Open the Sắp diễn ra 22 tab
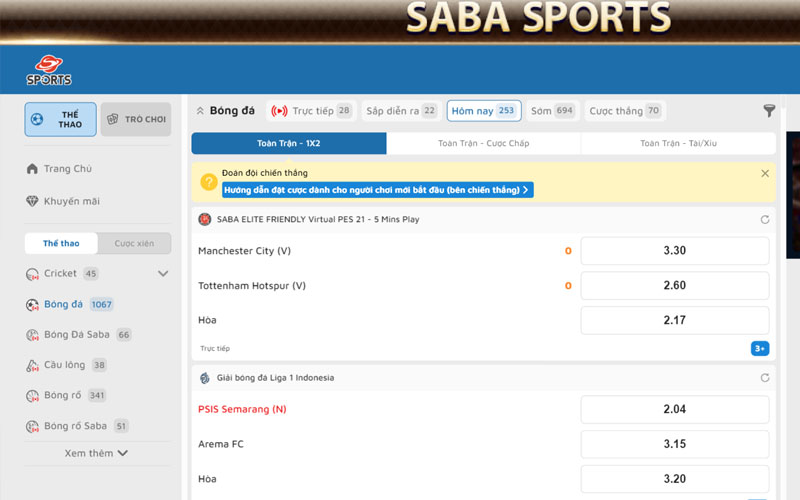The width and height of the screenshot is (800, 500). [x=401, y=111]
